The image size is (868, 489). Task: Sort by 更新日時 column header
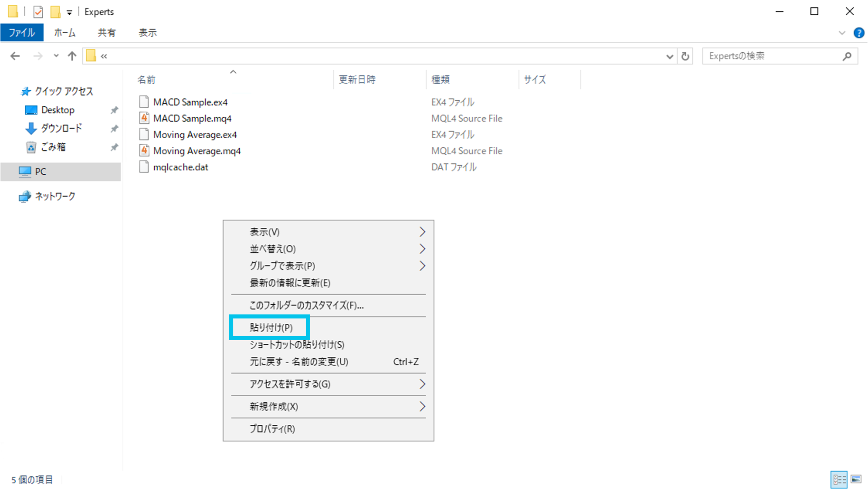pyautogui.click(x=357, y=79)
